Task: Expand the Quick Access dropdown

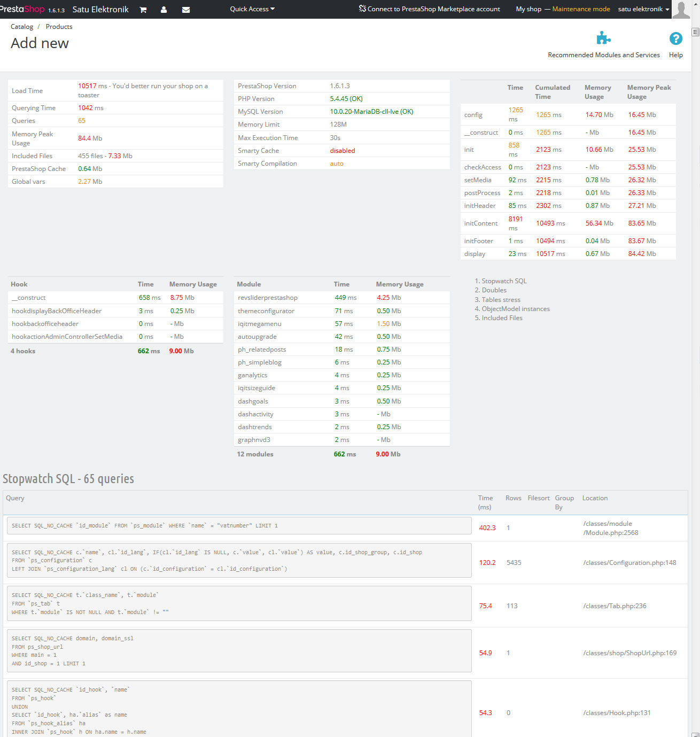Action: click(x=252, y=9)
